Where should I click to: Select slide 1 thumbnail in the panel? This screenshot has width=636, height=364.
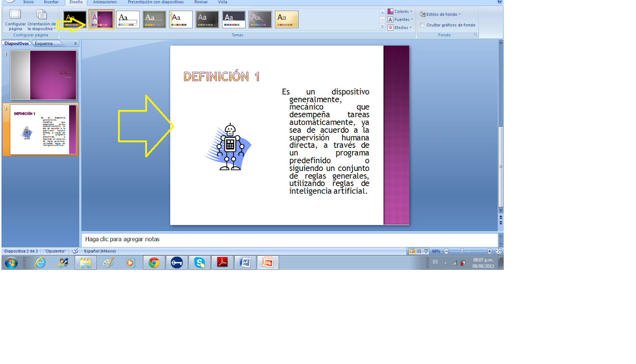coord(44,75)
